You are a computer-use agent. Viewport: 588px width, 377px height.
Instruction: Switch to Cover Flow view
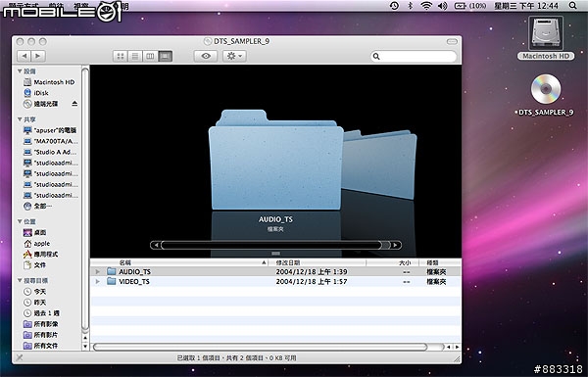pos(165,56)
